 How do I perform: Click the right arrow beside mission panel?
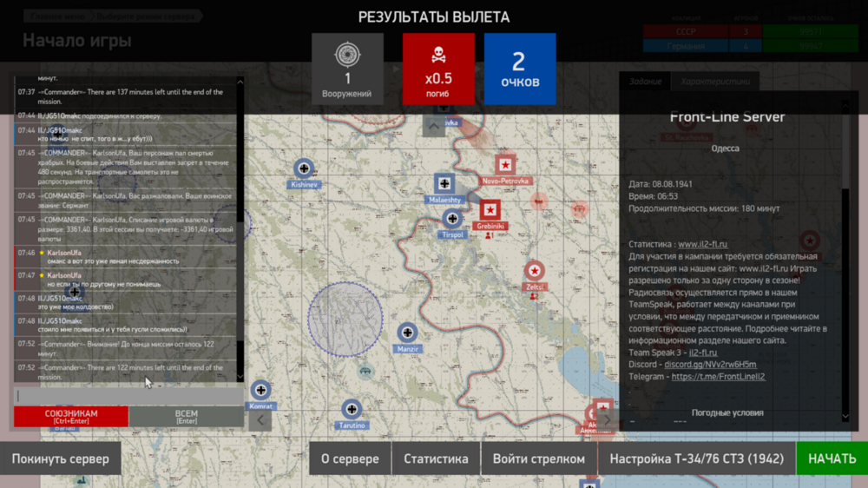coord(608,420)
